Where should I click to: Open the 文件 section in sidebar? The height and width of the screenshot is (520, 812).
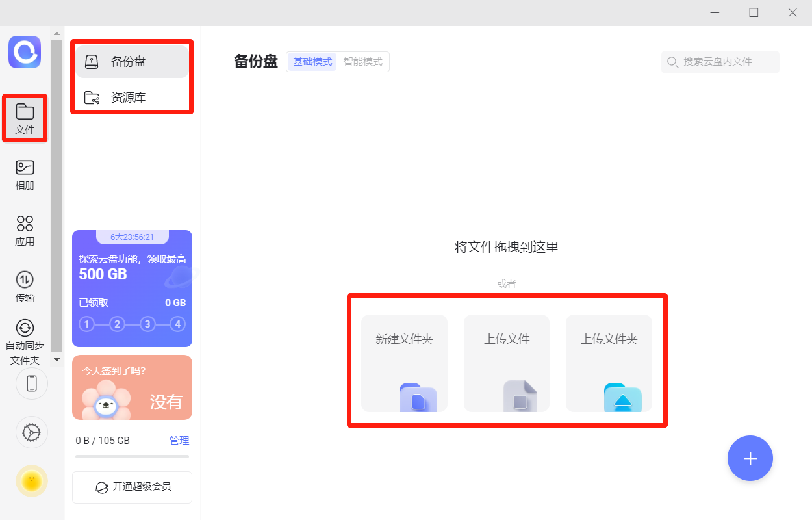pos(25,118)
